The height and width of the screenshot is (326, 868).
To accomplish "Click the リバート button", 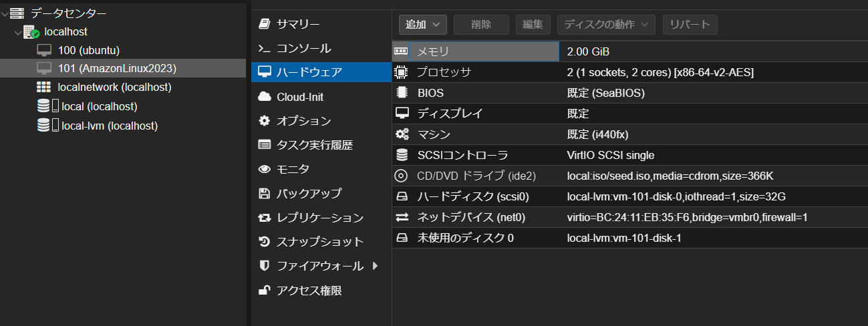I will (x=690, y=25).
